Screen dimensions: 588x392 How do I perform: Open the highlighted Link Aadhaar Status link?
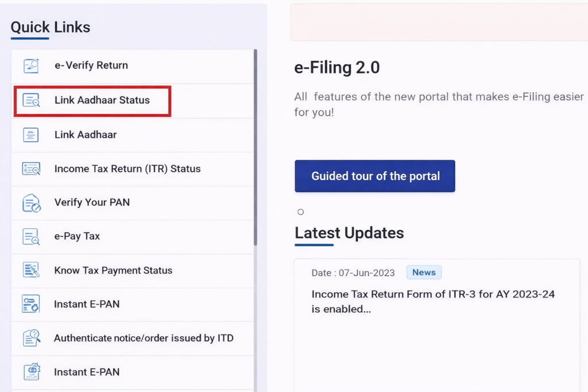(102, 100)
